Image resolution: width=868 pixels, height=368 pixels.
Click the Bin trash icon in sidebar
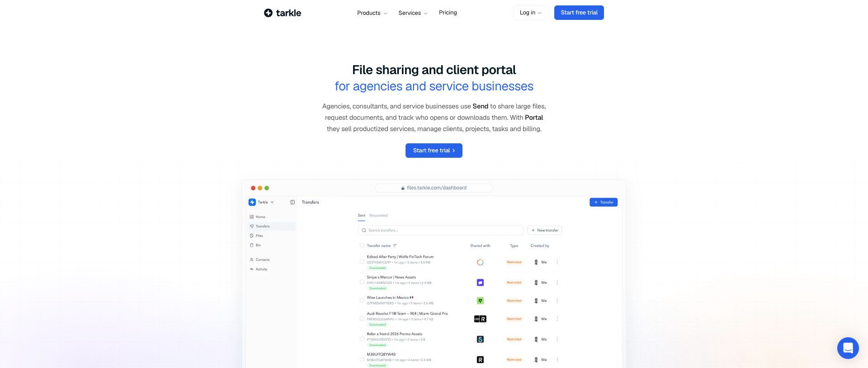[x=251, y=245]
